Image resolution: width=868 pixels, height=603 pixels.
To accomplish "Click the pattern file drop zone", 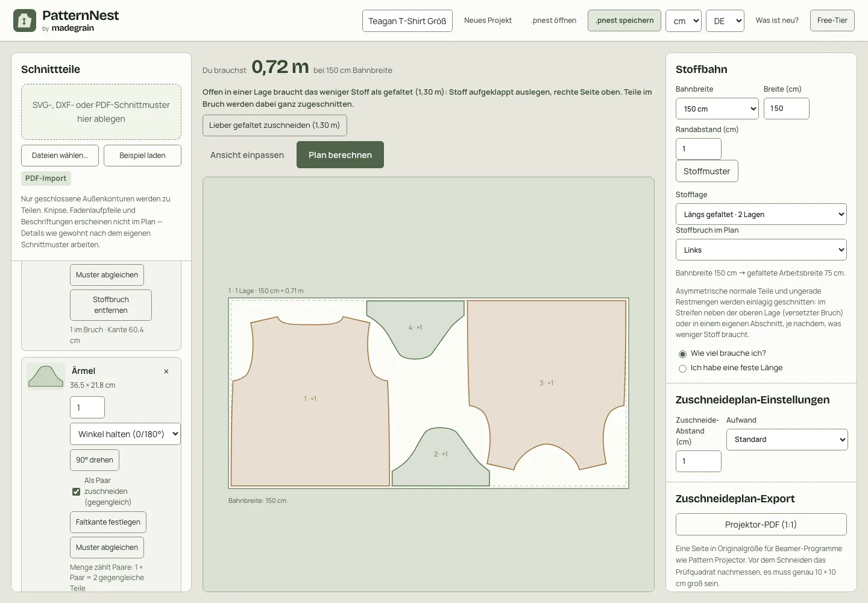I will [101, 112].
